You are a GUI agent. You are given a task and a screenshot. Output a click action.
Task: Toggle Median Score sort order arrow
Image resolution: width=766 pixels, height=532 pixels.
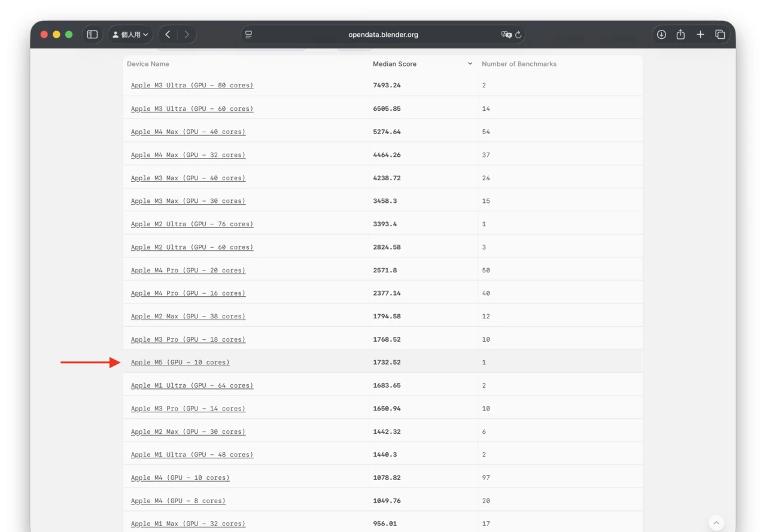pyautogui.click(x=470, y=64)
